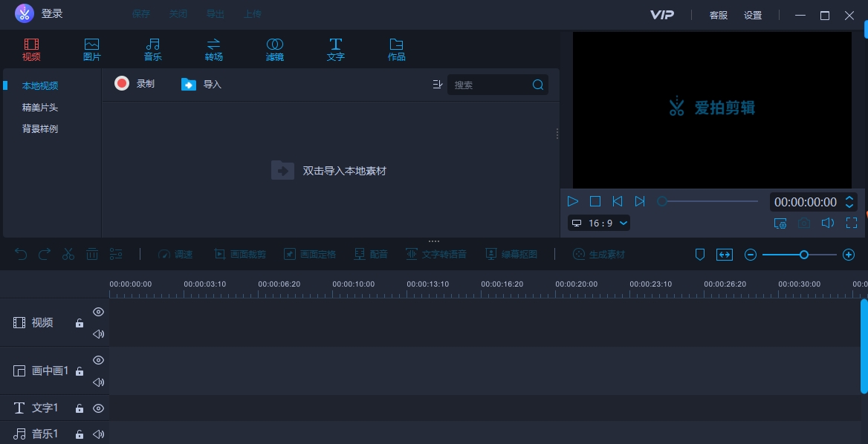Play the preview video

click(x=573, y=201)
